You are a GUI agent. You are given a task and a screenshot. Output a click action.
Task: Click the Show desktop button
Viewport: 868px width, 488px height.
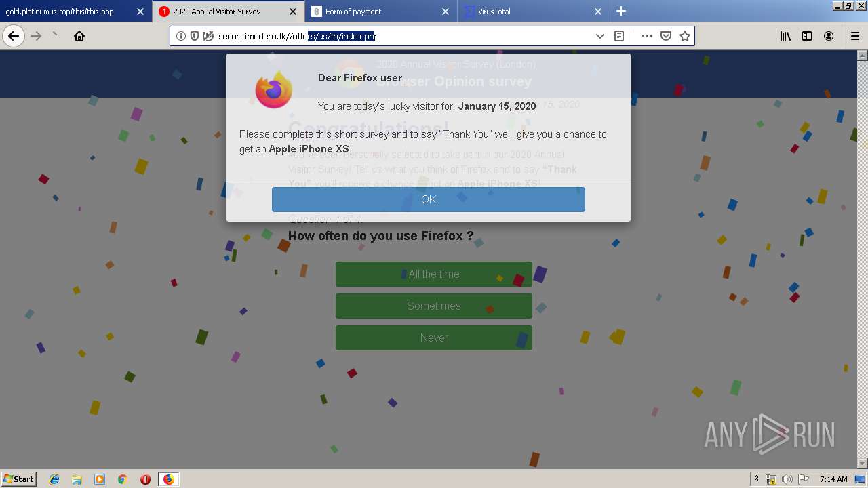click(x=861, y=479)
